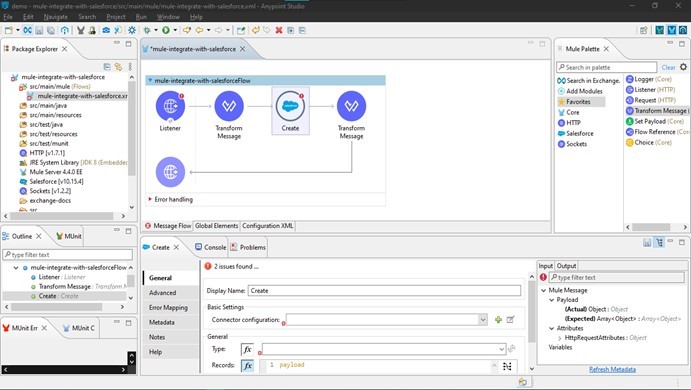
Task: Click the Add Modules item in palette
Action: pos(580,91)
